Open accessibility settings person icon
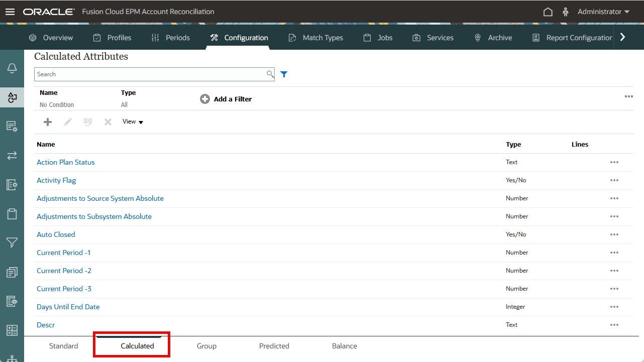The width and height of the screenshot is (644, 362). point(566,12)
